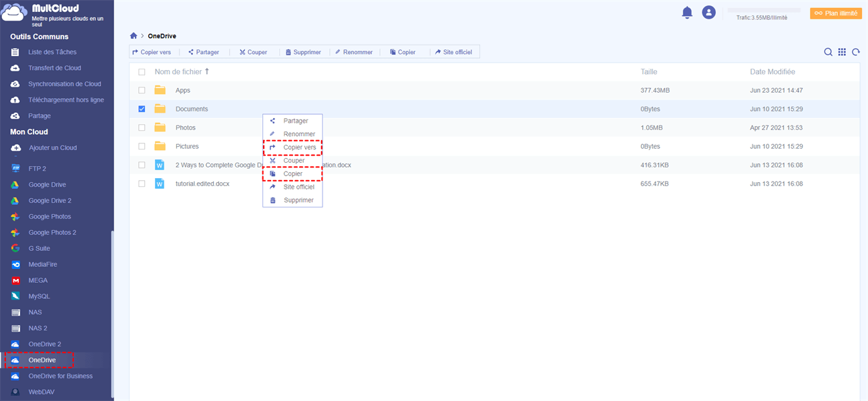
Task: Switch to grid view icon
Action: (x=842, y=52)
